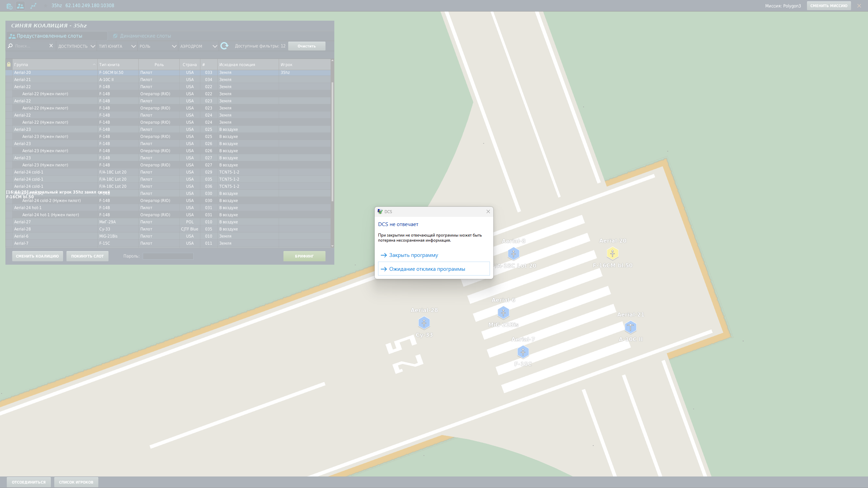Open the РОЛЬ filter dropdown
Screen dimensions: 868x488
158,46
